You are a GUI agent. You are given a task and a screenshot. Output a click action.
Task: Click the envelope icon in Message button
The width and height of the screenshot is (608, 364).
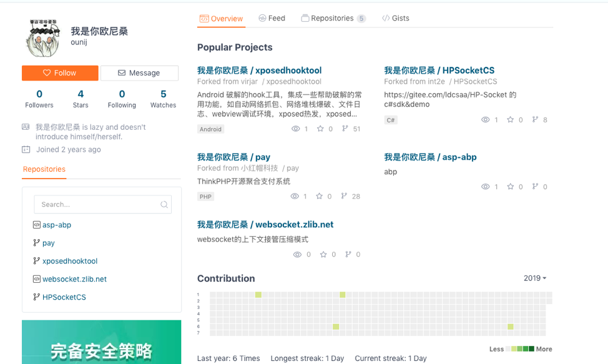(x=122, y=73)
